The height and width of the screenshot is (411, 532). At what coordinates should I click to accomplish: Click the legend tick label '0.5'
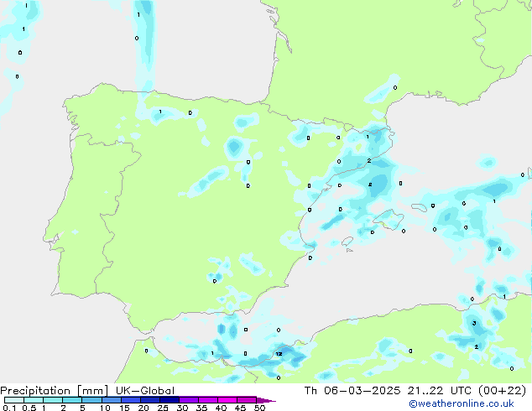click(x=29, y=408)
